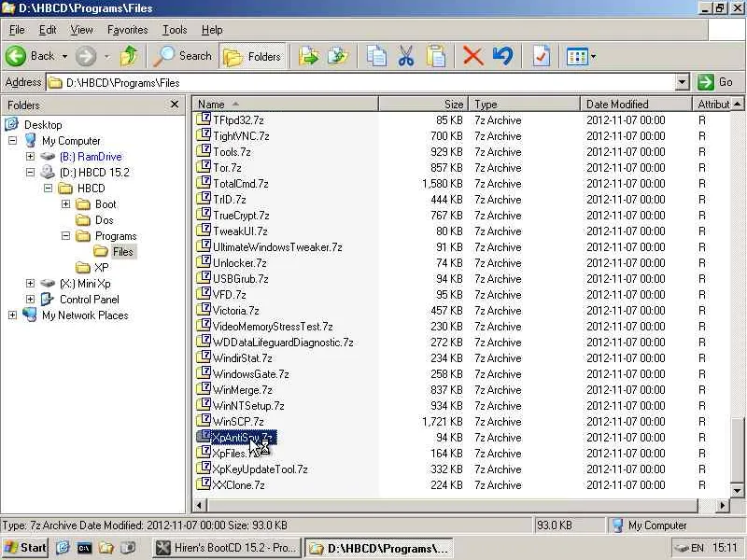The height and width of the screenshot is (560, 747).
Task: Select UltimateWindowsTweaker.7z file name
Action: tap(277, 247)
